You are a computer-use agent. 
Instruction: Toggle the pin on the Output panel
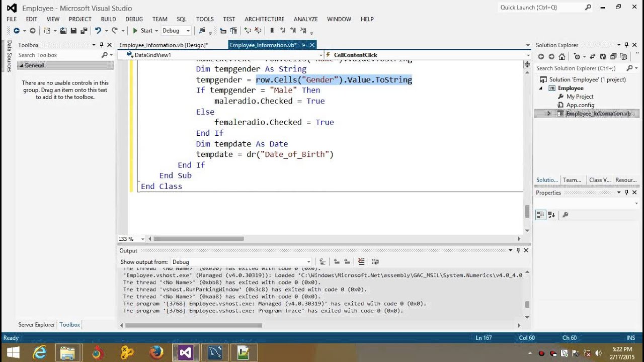tap(518, 250)
